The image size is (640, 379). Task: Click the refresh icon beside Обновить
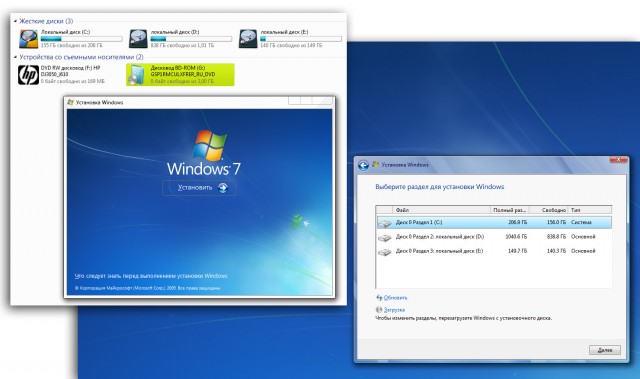click(379, 298)
